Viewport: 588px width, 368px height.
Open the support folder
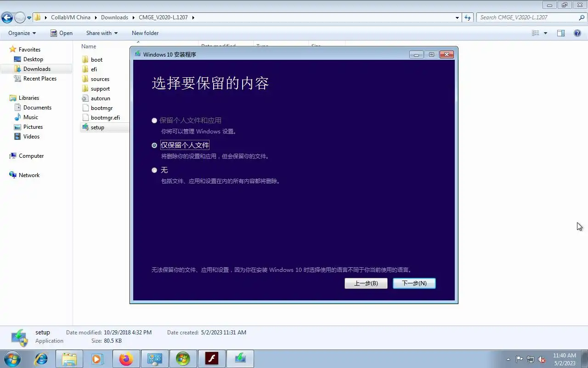tap(96, 89)
